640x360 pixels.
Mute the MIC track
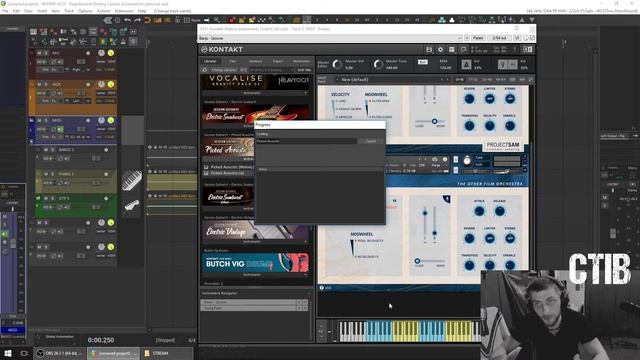[39, 53]
